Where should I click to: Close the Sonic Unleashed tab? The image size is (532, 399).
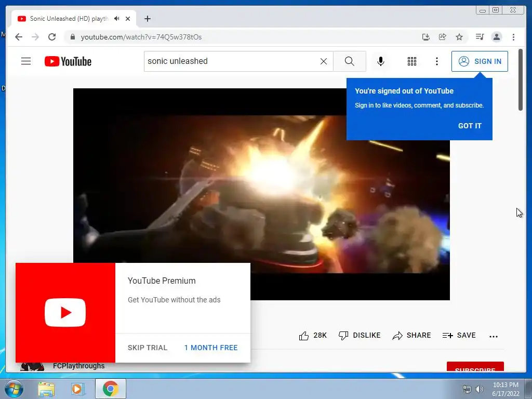point(128,19)
